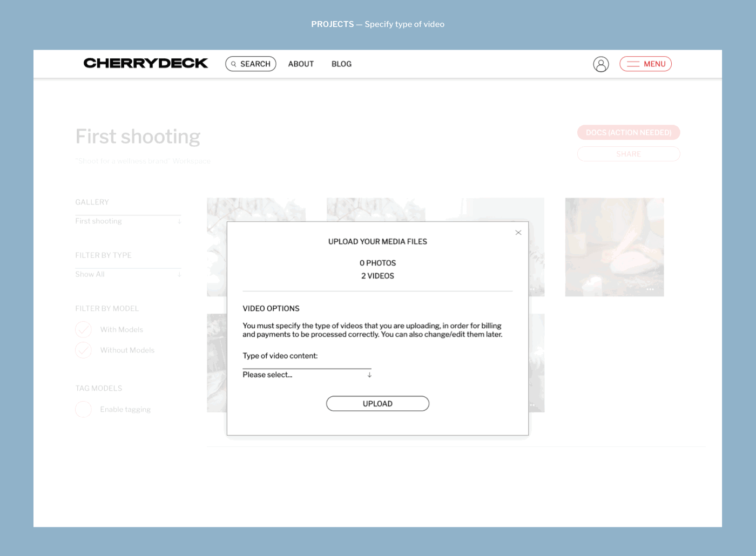756x556 pixels.
Task: Open the red MENU hamburger button
Action: coord(645,64)
